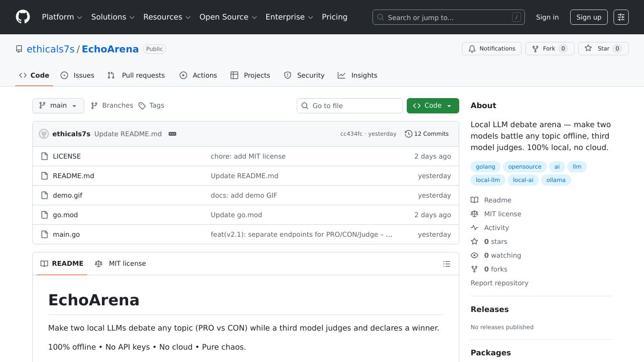Click the golang topic tag
Viewport: 644px width, 362px height.
click(485, 167)
